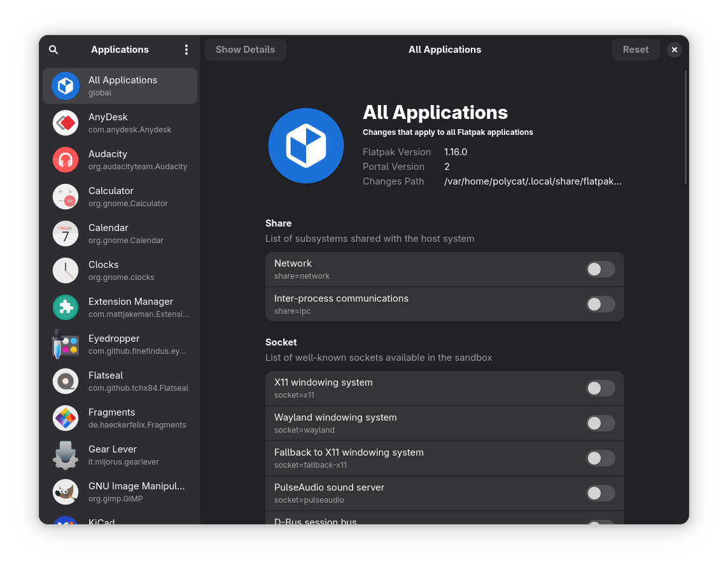Click the Gear Lever application icon
The width and height of the screenshot is (728, 567).
(x=66, y=455)
